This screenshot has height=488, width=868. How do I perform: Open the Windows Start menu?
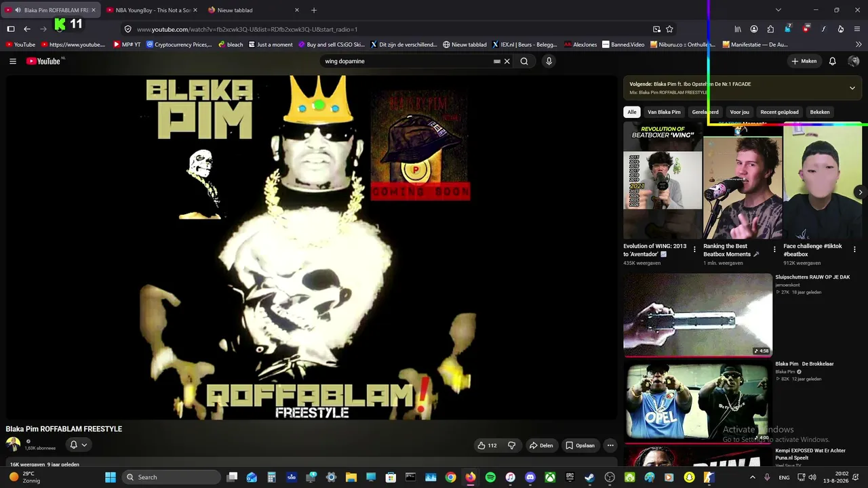tap(111, 477)
